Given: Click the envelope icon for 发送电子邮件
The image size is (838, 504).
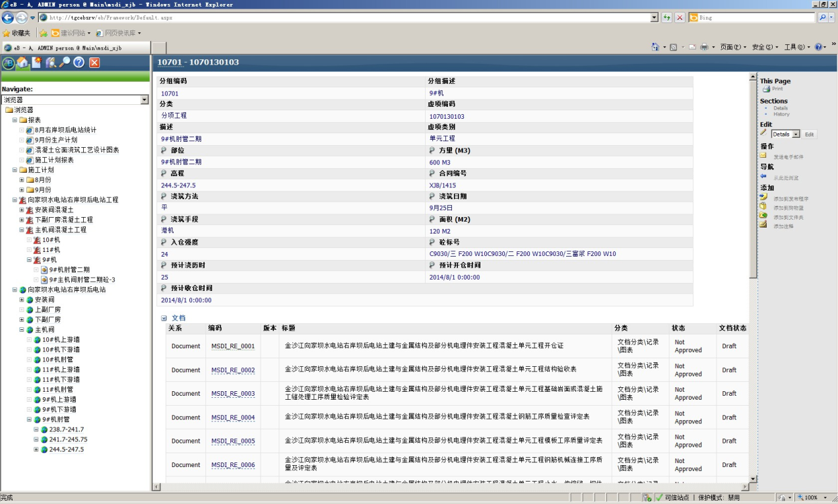Looking at the screenshot, I should click(x=763, y=156).
